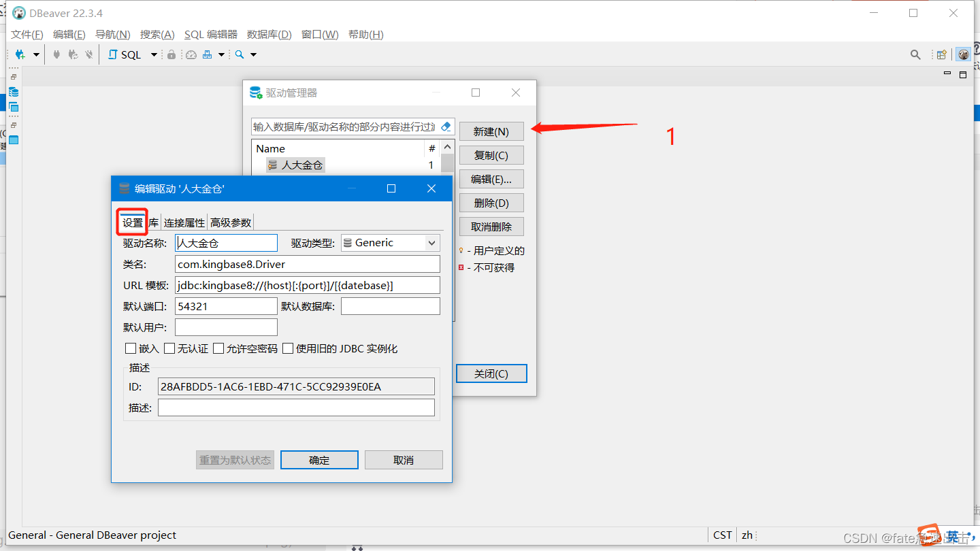980x551 pixels.
Task: Open the dashboard gauge icon
Action: tap(191, 54)
